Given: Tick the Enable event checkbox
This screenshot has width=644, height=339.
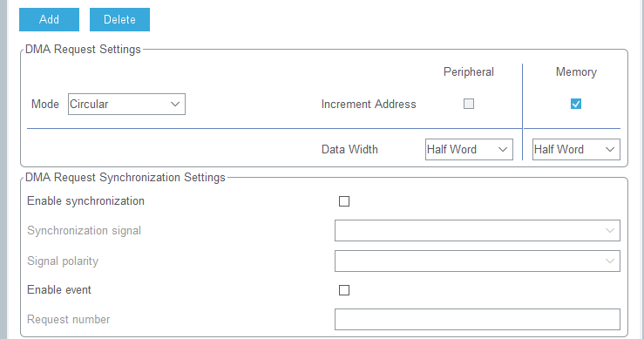Looking at the screenshot, I should click(x=344, y=290).
